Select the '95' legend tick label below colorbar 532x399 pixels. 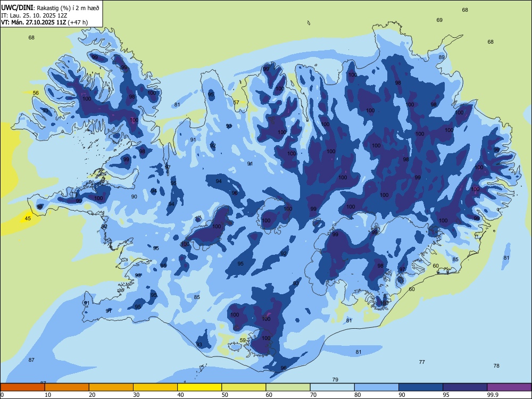(x=446, y=395)
